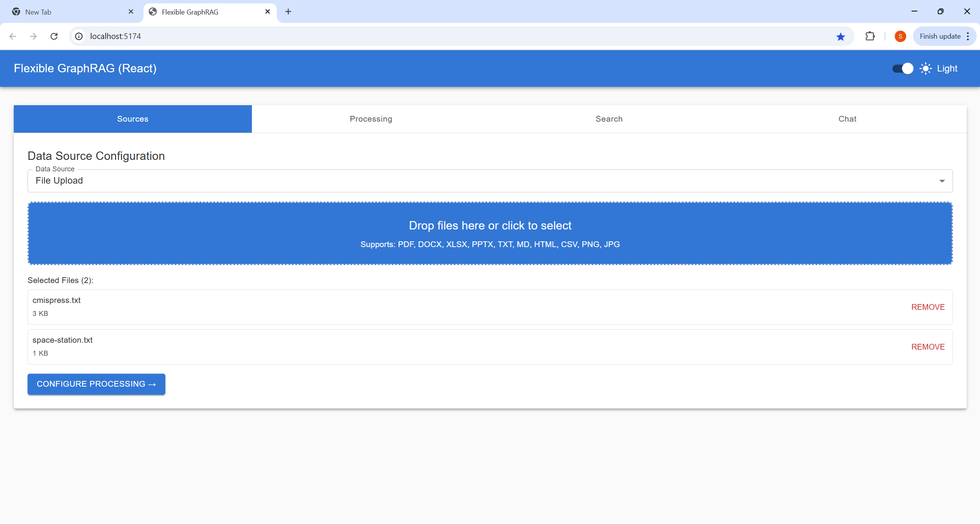Switch to the Processing tab

pos(371,119)
